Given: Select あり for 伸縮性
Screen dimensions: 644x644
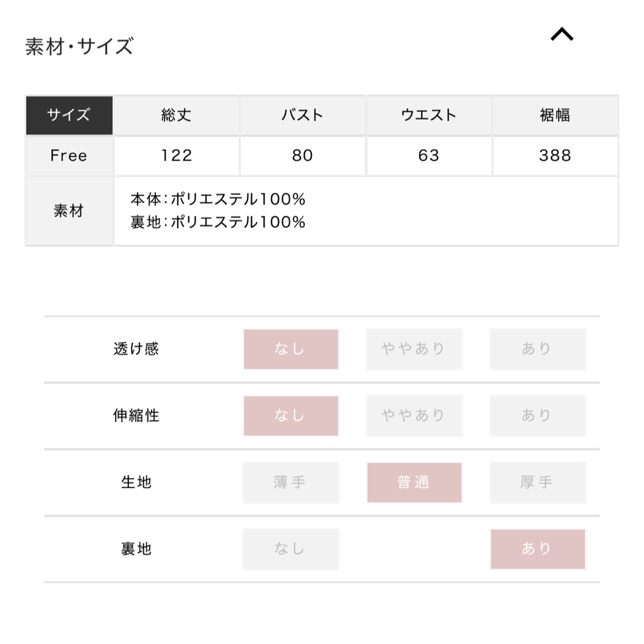Looking at the screenshot, I should point(538,416).
